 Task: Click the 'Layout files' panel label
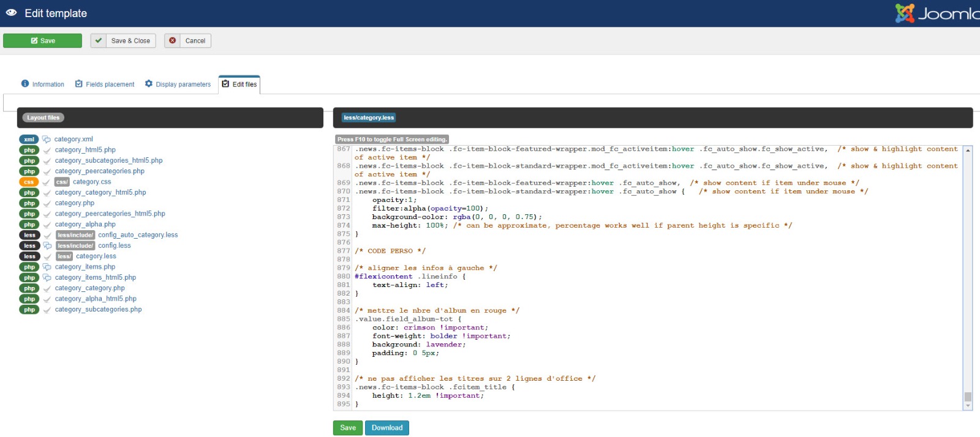43,118
